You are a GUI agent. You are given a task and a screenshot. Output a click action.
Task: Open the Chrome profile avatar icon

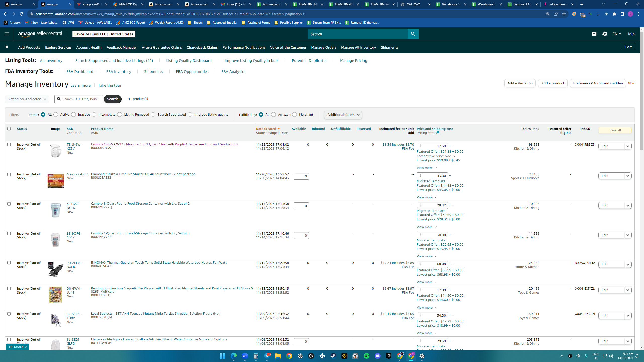coord(630,14)
